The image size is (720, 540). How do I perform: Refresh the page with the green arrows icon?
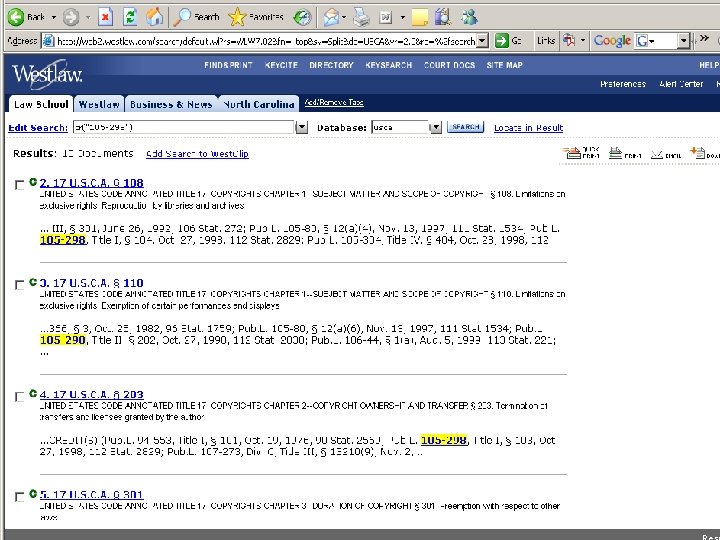130,17
